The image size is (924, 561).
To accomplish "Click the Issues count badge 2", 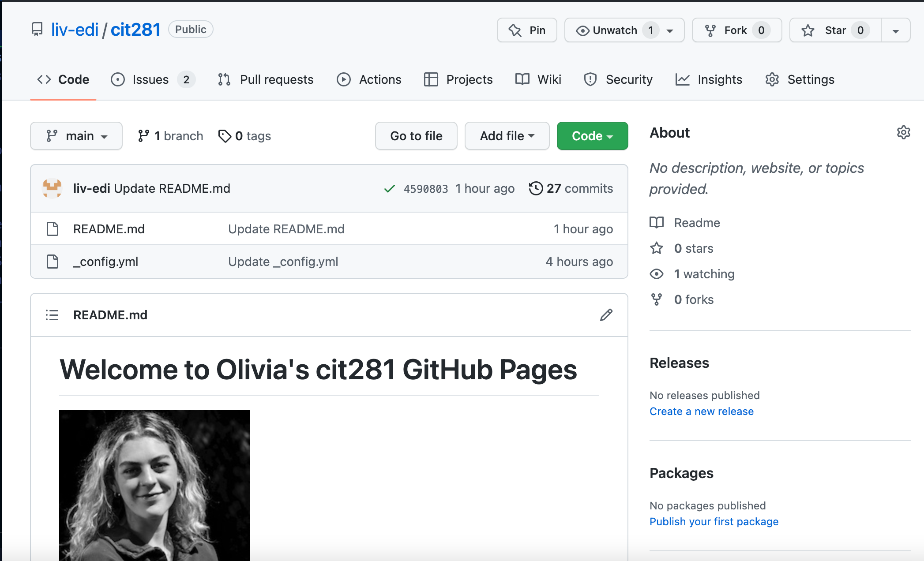I will point(186,79).
